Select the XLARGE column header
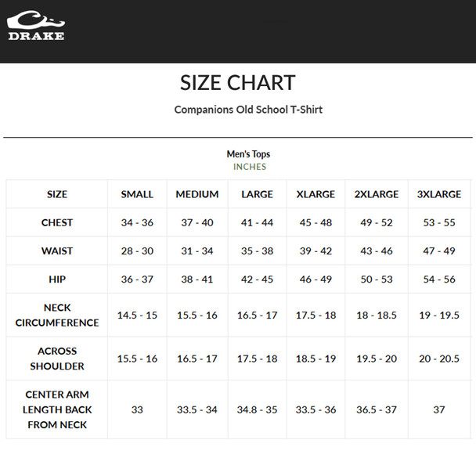This screenshot has height=476, width=476. (316, 194)
